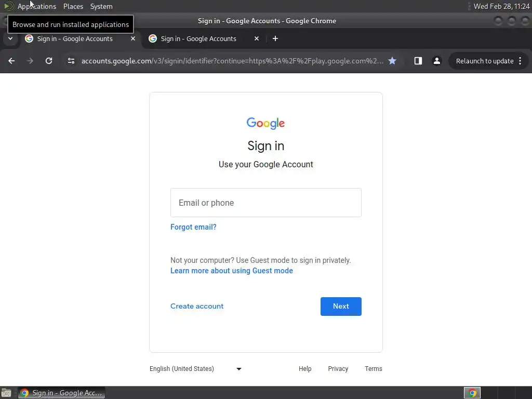View site information icon in address bar
Viewport: 532px width, 399px height.
point(71,61)
